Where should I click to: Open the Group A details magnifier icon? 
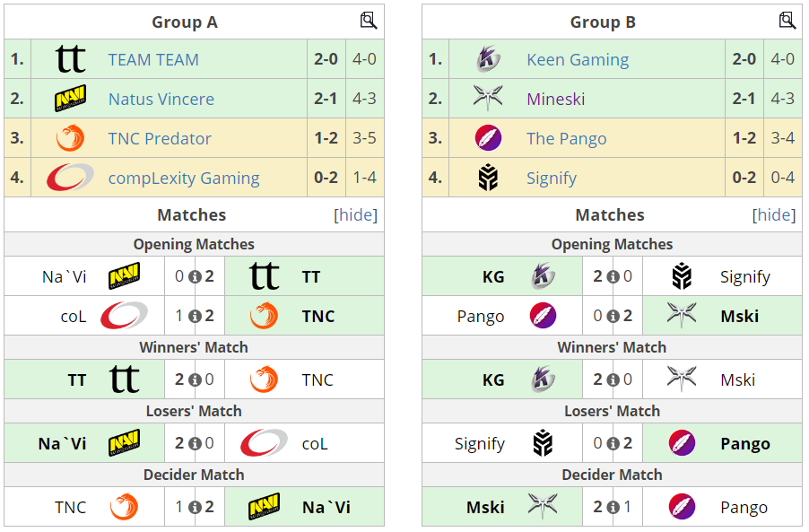pyautogui.click(x=369, y=21)
